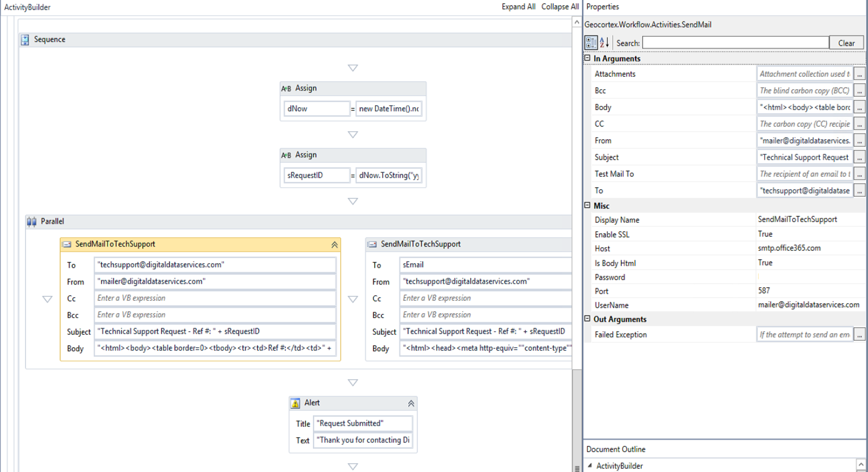Edit From field with mailer@digitaldataservices.com in designer
The width and height of the screenshot is (868, 472).
[x=215, y=282]
